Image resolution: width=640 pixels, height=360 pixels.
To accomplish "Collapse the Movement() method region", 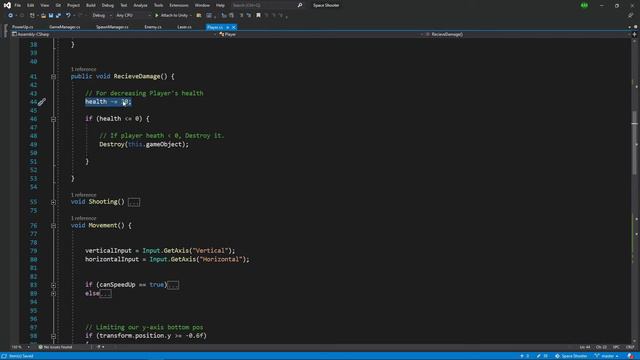I will tap(53, 225).
